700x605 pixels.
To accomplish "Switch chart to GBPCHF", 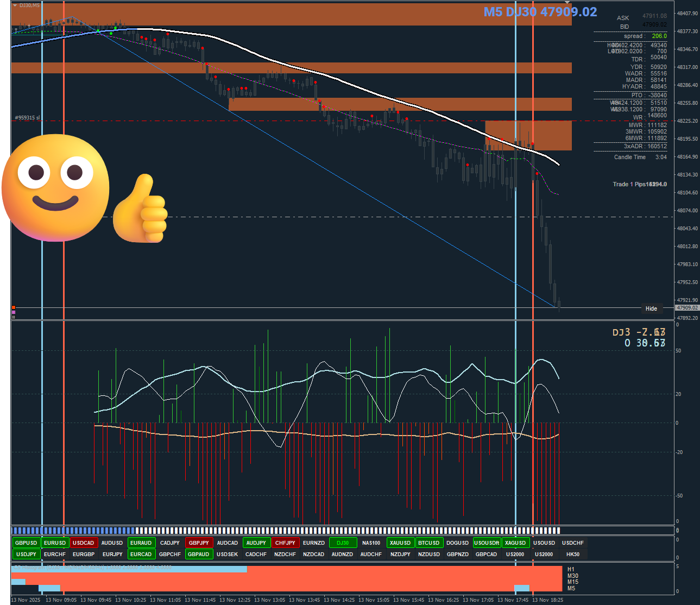I will tap(170, 554).
